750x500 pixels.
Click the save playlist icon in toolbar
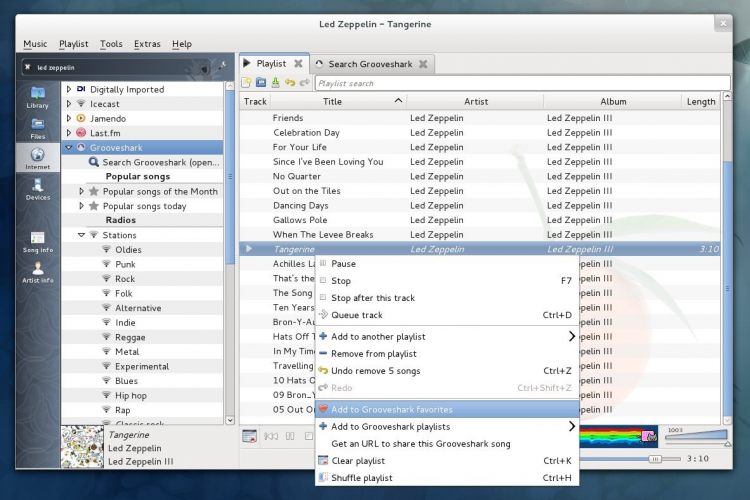275,83
